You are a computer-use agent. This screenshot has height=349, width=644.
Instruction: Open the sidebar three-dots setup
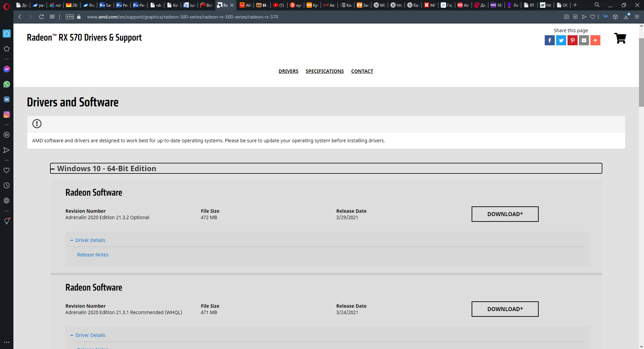click(6, 342)
